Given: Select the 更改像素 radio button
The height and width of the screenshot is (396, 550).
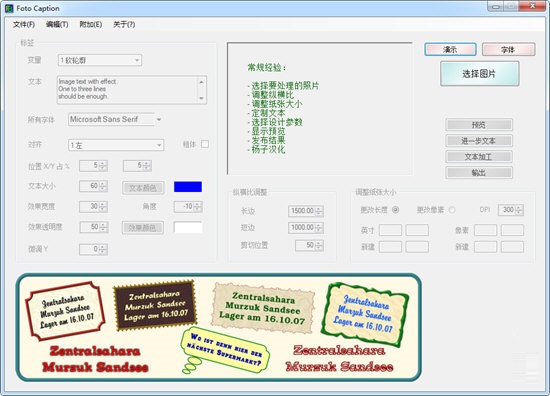Looking at the screenshot, I should tap(452, 210).
